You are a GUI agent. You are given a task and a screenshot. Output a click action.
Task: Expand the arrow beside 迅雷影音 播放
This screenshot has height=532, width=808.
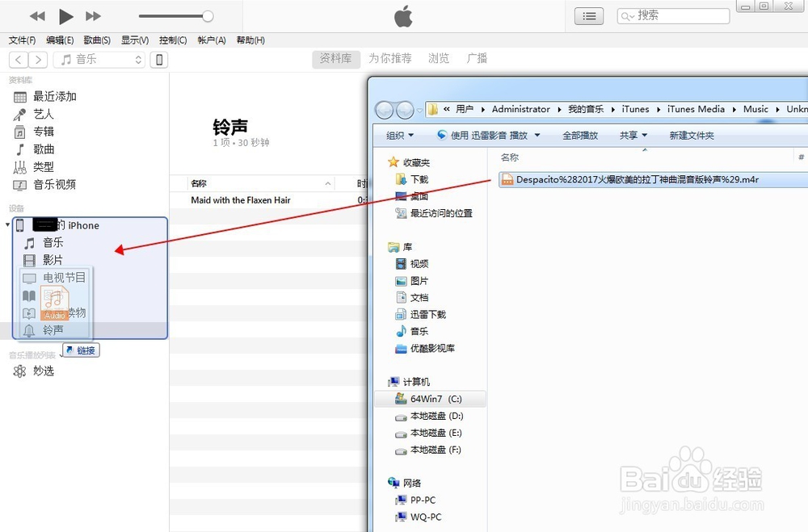(537, 136)
